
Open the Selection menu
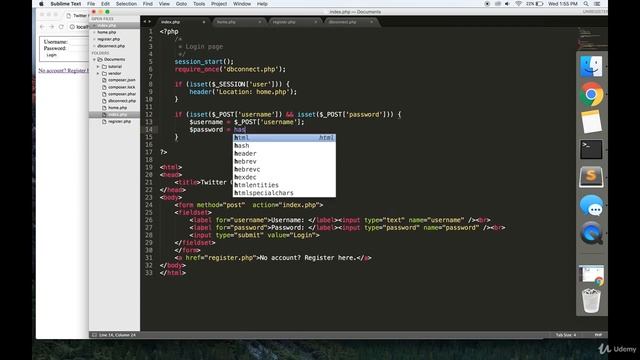[126, 4]
